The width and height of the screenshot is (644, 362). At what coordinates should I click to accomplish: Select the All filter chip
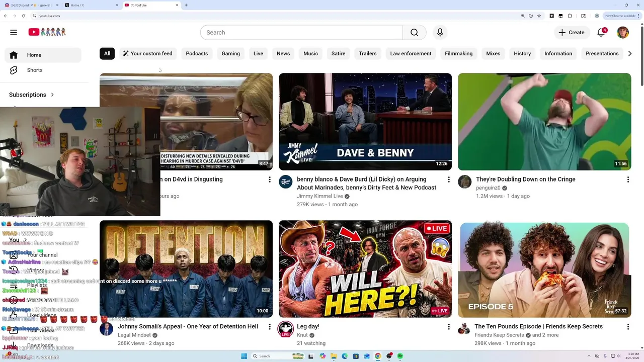point(107,53)
